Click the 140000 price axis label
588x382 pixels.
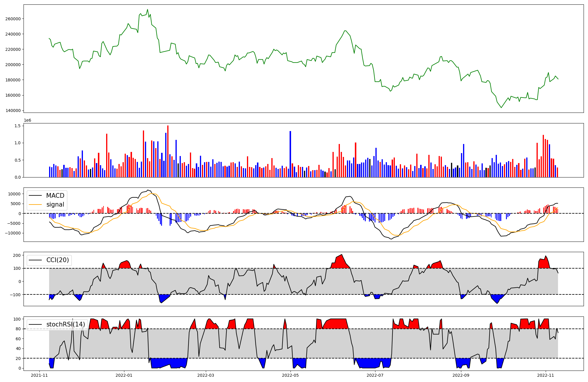[13, 110]
